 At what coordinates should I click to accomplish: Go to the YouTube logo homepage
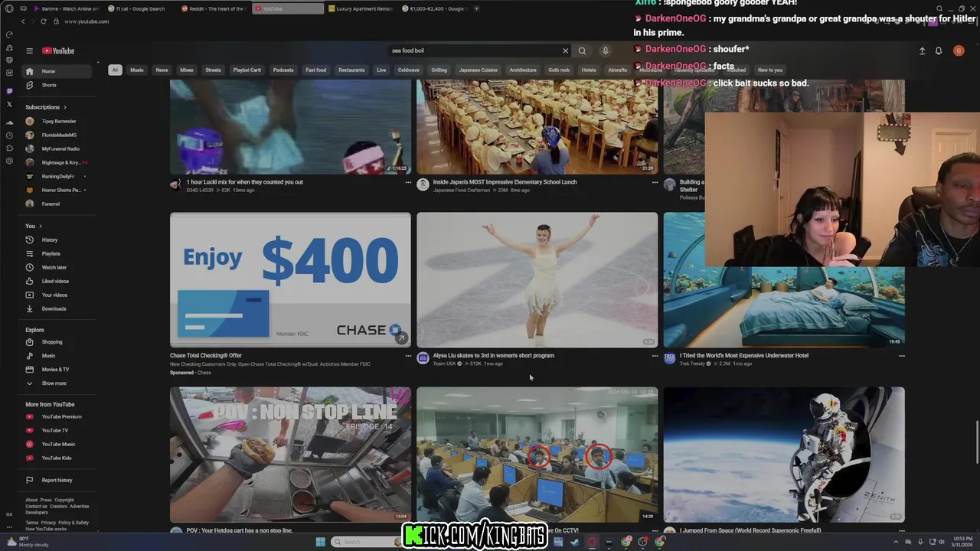tap(58, 51)
